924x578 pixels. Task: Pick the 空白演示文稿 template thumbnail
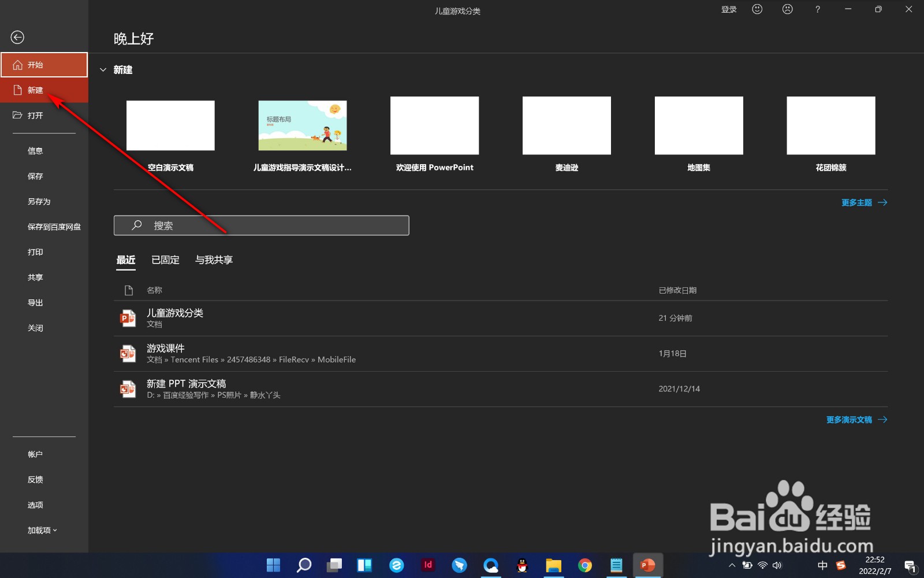pos(170,125)
